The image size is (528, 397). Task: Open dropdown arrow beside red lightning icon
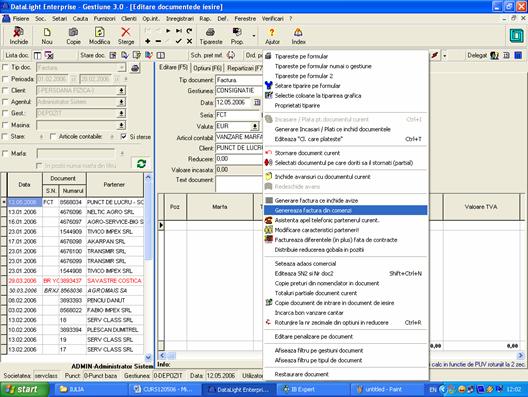(x=444, y=56)
